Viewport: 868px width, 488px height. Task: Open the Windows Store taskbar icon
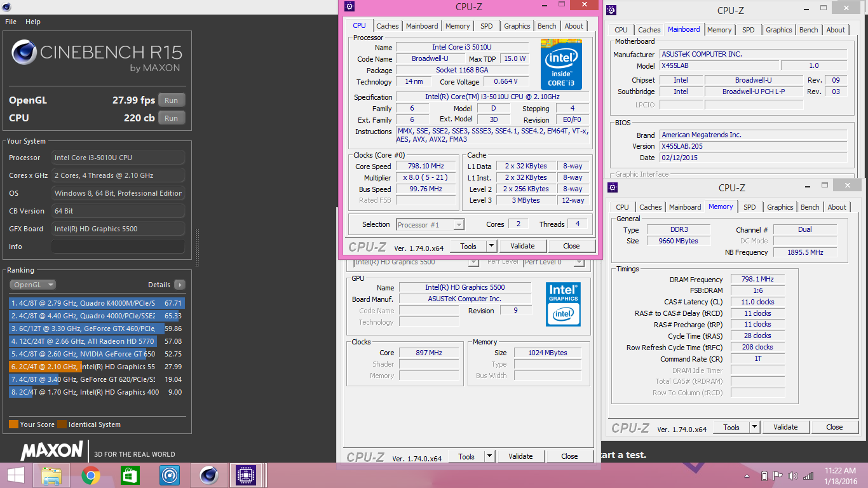(x=130, y=475)
